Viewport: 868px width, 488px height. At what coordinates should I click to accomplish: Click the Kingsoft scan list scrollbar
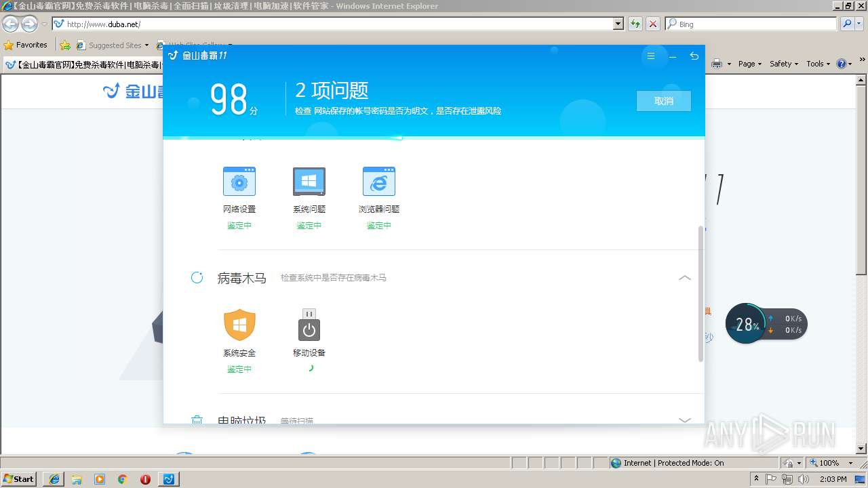tap(701, 293)
